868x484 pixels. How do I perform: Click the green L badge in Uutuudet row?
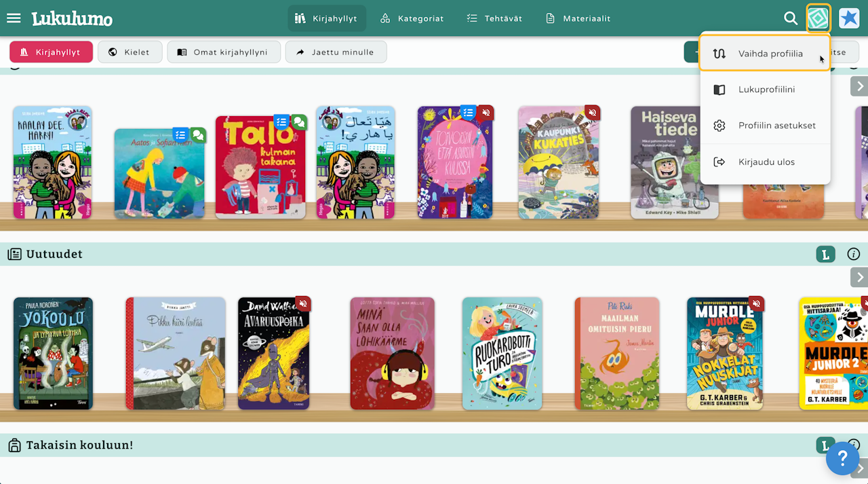tap(825, 255)
